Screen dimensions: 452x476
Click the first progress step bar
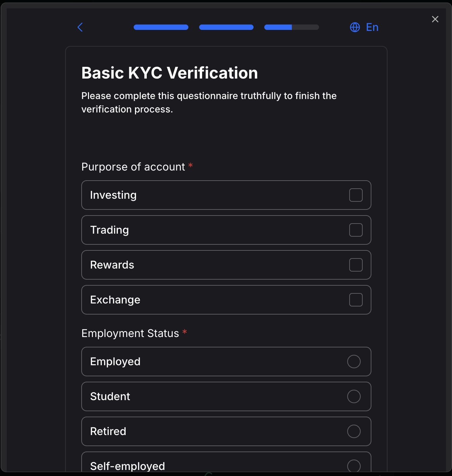[161, 27]
